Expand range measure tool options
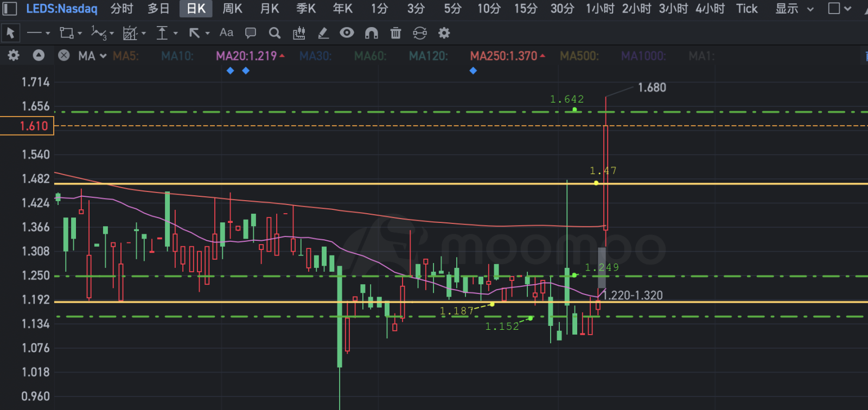The height and width of the screenshot is (410, 868). point(144,34)
